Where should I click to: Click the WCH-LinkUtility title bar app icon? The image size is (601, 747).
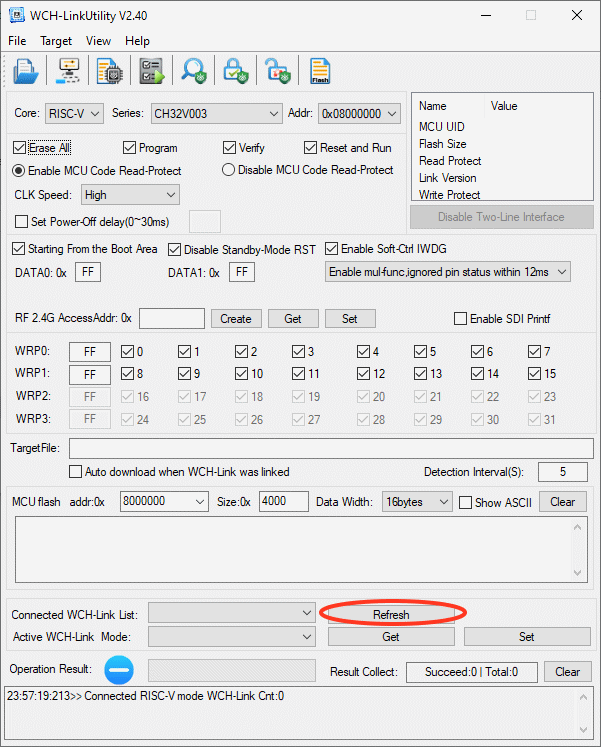pos(17,15)
